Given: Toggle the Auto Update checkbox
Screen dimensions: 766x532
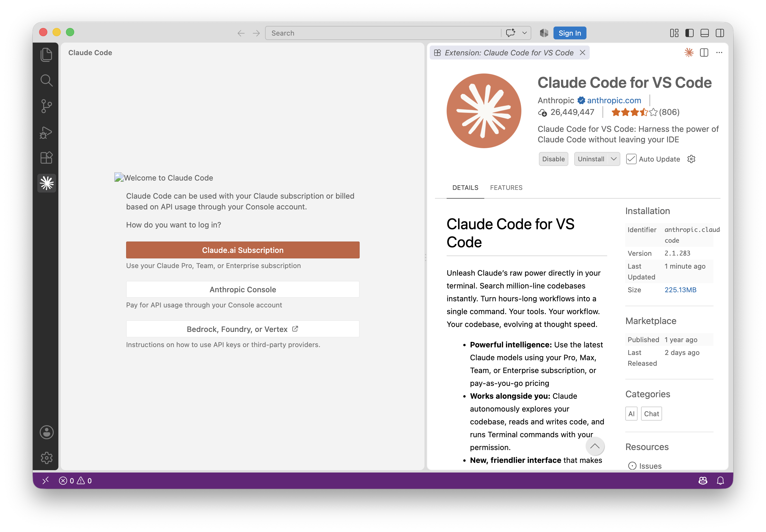Looking at the screenshot, I should (x=631, y=159).
